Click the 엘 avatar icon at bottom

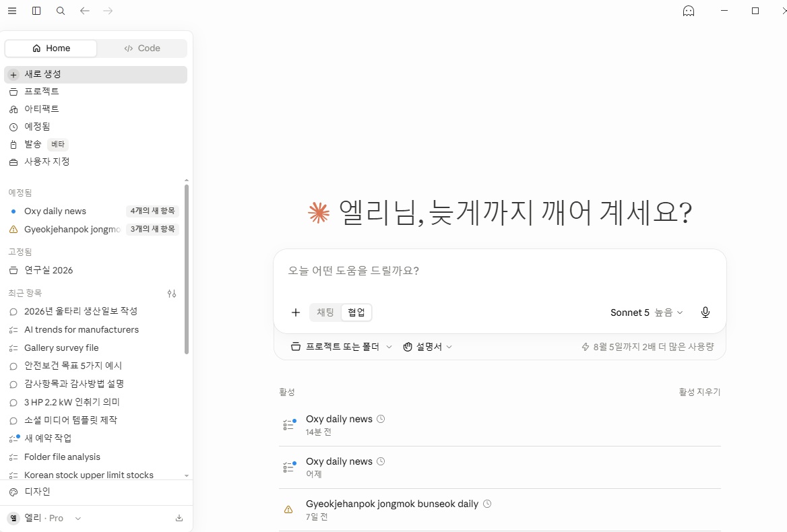click(13, 518)
